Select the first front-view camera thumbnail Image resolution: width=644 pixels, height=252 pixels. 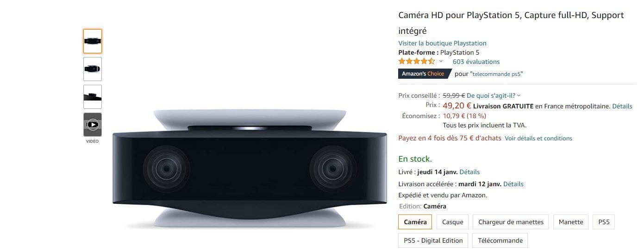coord(93,41)
